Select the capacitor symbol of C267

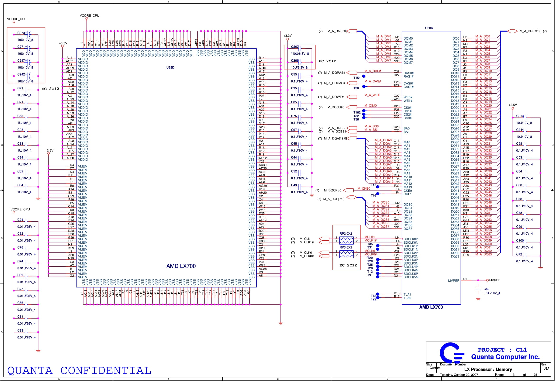[300, 49]
